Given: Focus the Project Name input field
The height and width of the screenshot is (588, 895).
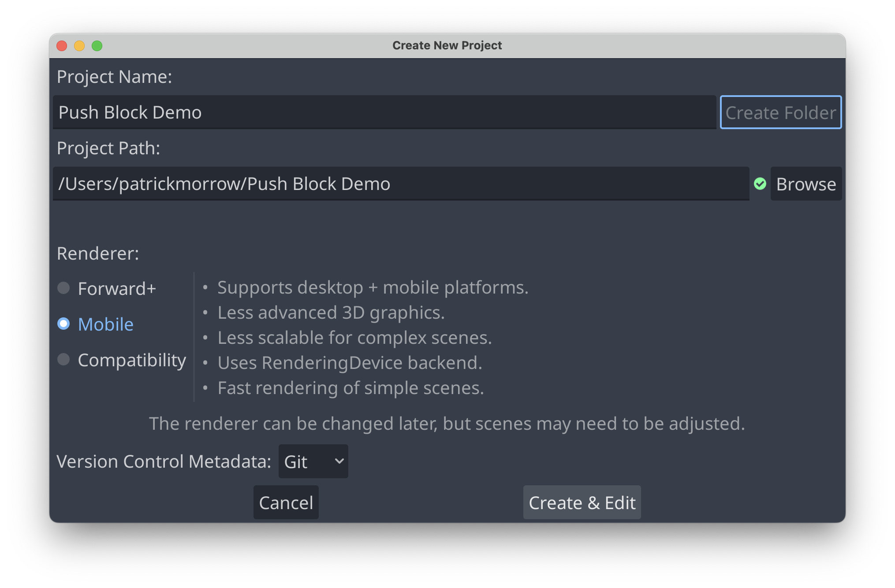Looking at the screenshot, I should tap(384, 112).
